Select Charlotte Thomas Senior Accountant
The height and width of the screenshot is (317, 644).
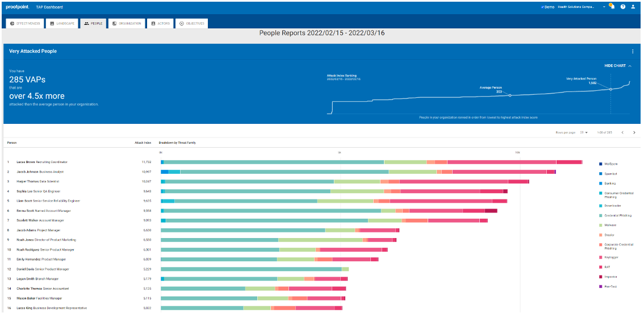click(43, 288)
